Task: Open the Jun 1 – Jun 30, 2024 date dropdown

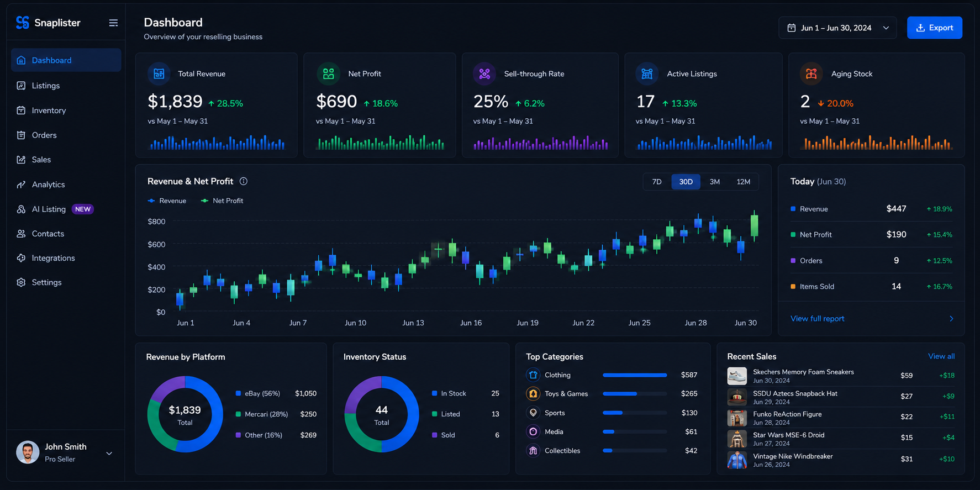Action: pyautogui.click(x=838, y=28)
